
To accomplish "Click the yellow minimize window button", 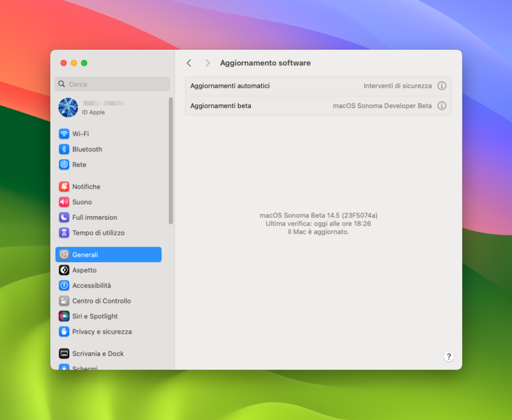I will click(74, 63).
